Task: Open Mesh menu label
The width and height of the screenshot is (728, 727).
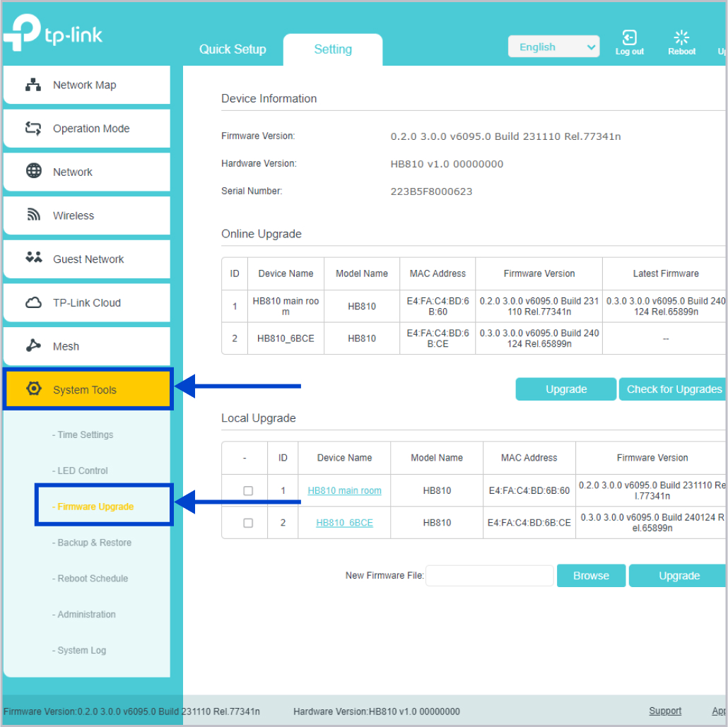Action: [66, 346]
